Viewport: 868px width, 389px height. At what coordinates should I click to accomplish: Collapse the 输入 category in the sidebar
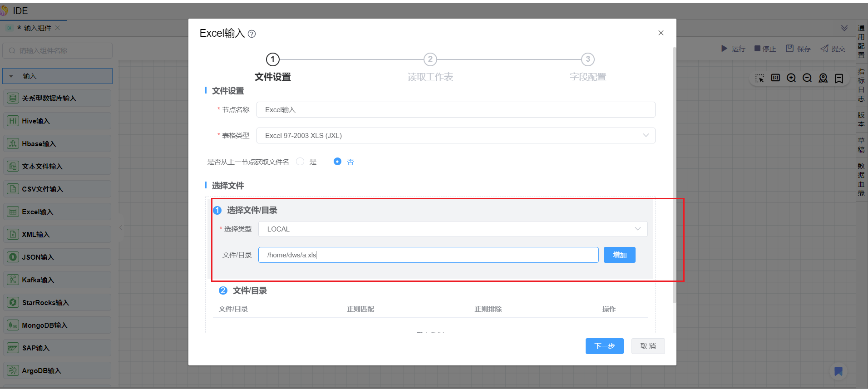click(11, 76)
